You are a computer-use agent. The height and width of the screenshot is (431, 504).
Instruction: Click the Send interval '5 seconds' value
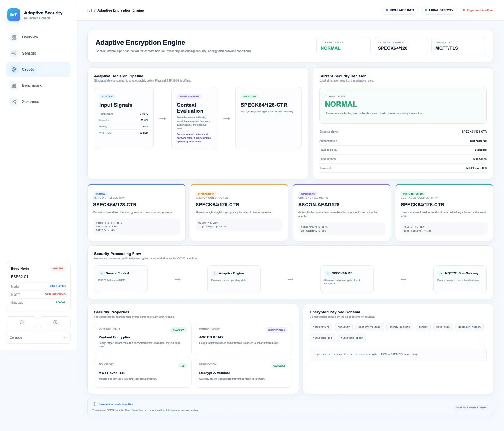click(x=480, y=159)
